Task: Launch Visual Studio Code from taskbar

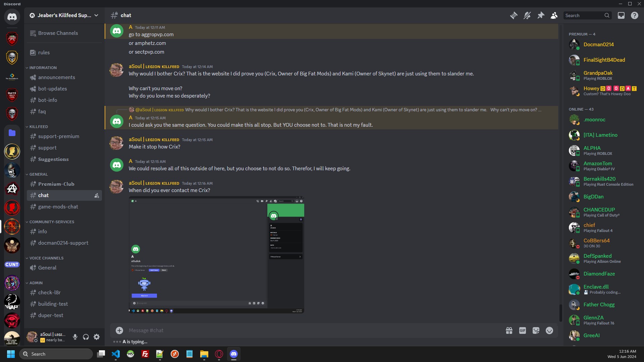Action: click(x=116, y=354)
